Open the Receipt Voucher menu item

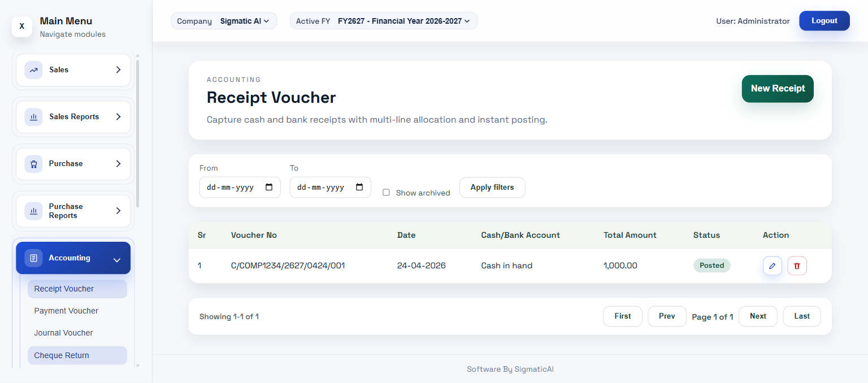click(77, 289)
